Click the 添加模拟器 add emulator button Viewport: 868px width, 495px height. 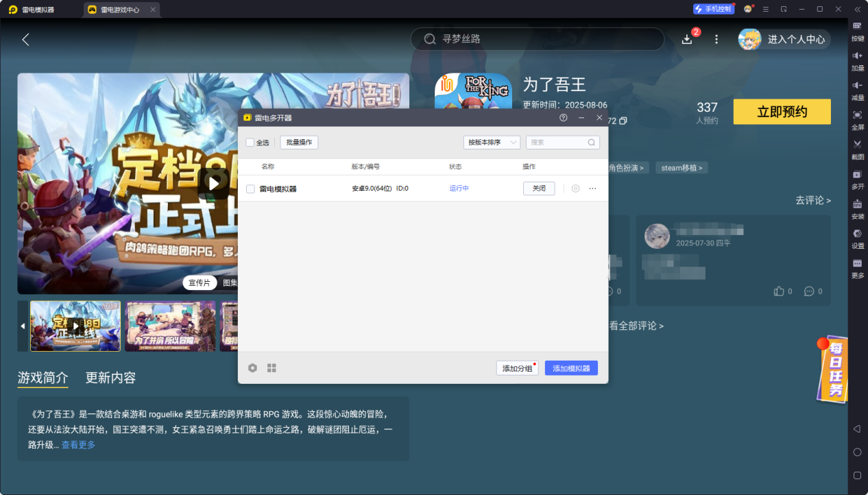[x=571, y=368]
